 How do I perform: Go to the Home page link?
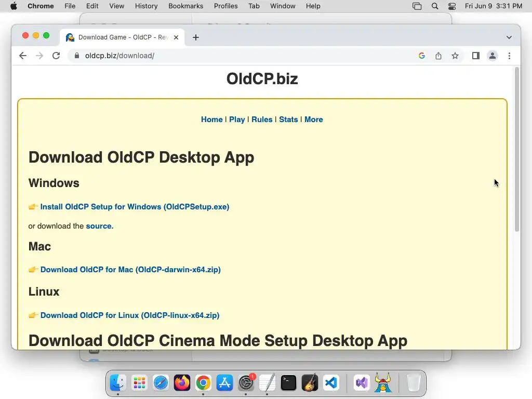212,119
